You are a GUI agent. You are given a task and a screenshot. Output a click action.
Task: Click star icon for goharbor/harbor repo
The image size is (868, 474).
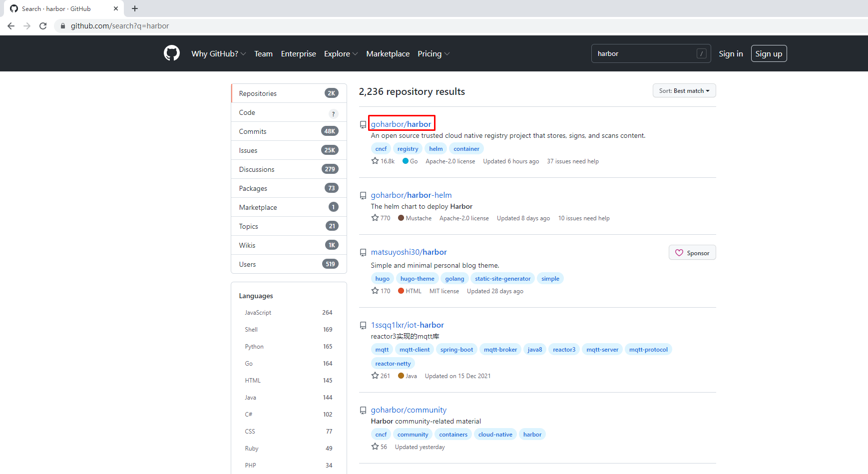[x=375, y=161]
